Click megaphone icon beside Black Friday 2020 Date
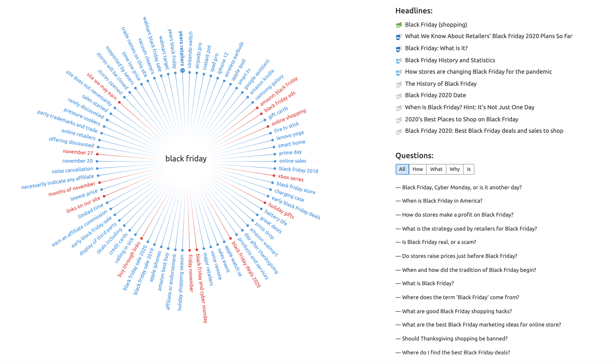 pos(398,96)
